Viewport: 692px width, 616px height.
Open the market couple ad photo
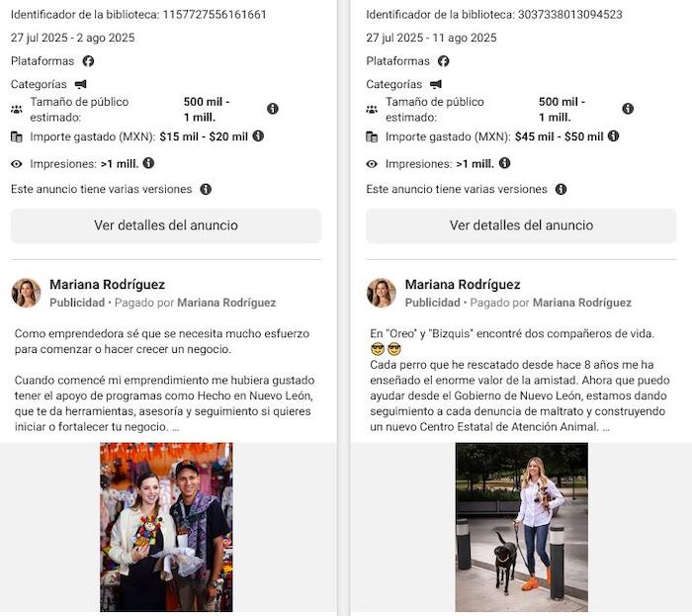[166, 527]
